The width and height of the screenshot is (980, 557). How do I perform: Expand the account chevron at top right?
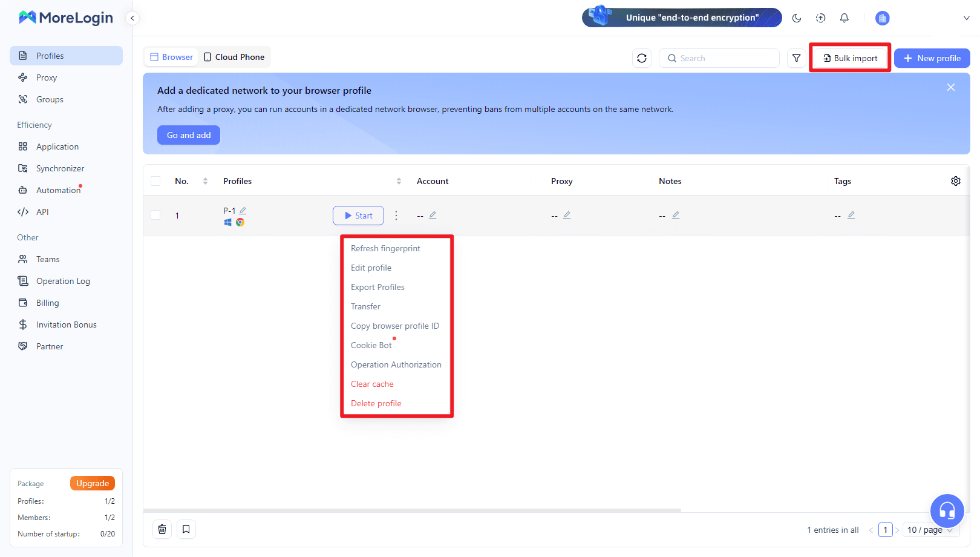tap(966, 18)
